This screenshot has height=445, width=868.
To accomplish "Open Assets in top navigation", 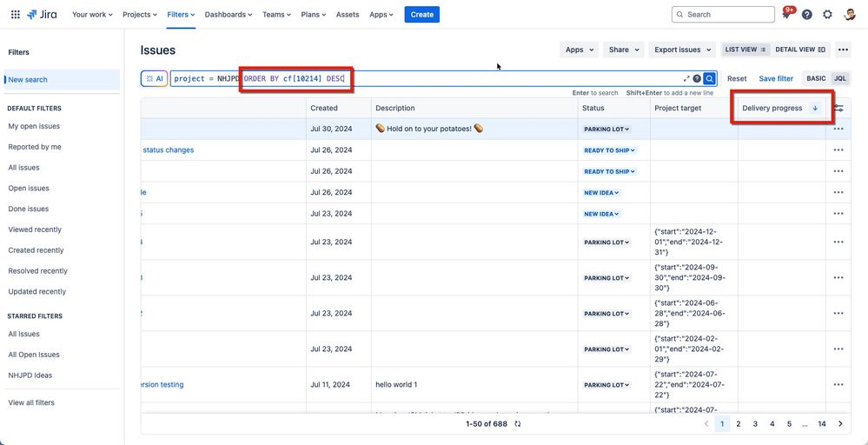I will click(x=348, y=15).
